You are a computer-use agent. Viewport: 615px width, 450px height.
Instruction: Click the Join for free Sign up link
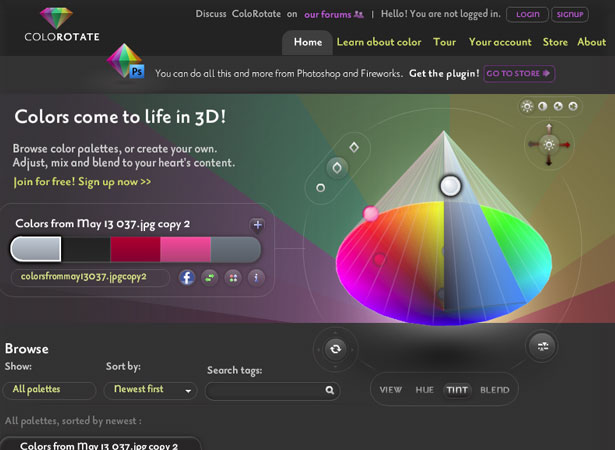82,182
